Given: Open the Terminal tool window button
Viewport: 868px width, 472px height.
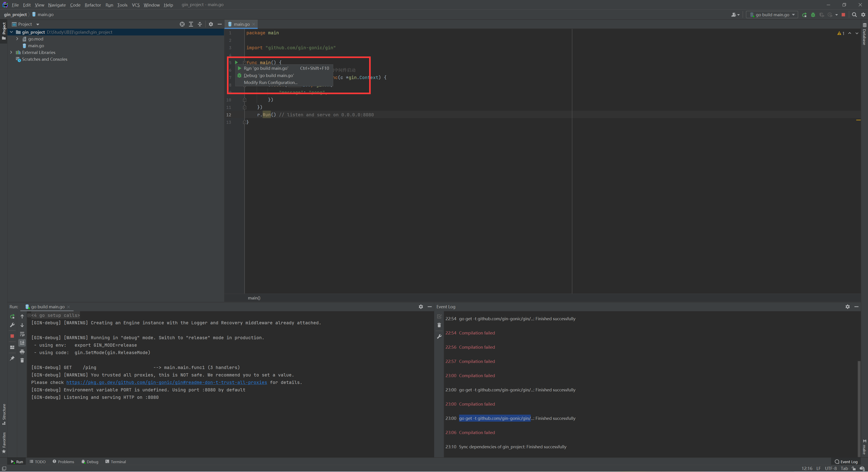Looking at the screenshot, I should (x=116, y=462).
